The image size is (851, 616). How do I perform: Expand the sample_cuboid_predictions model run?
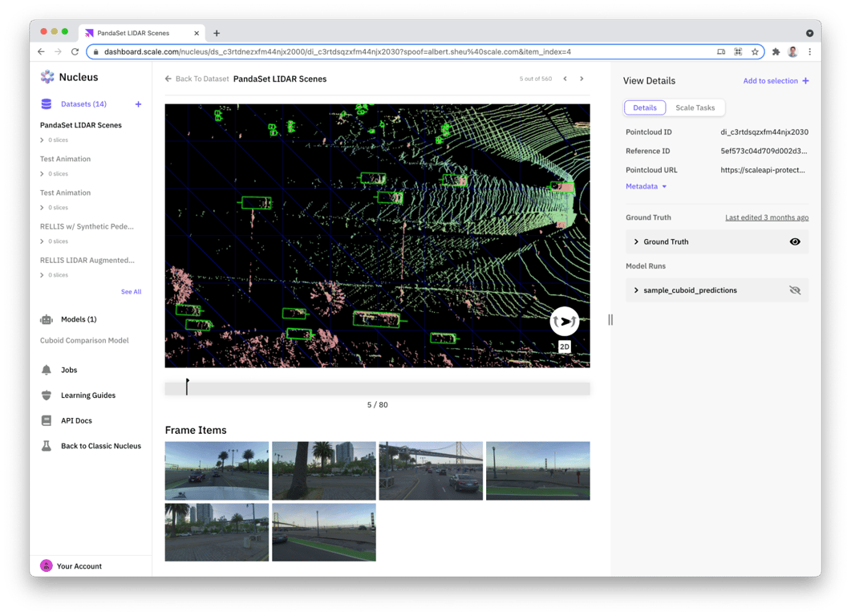637,290
